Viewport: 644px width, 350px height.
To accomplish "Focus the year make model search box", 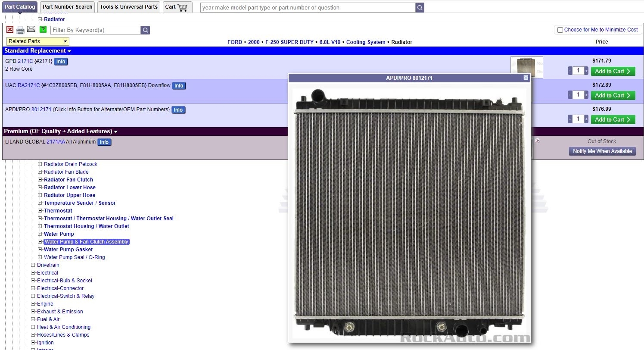I will click(308, 7).
